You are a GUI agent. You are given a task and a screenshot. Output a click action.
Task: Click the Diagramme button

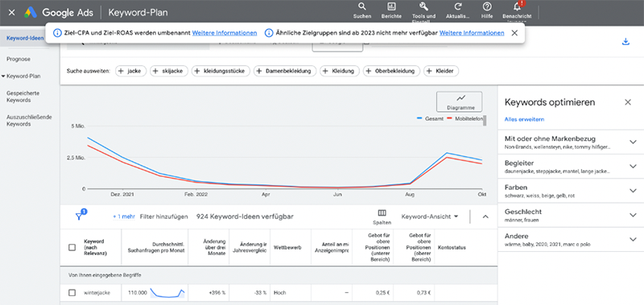coord(459,101)
